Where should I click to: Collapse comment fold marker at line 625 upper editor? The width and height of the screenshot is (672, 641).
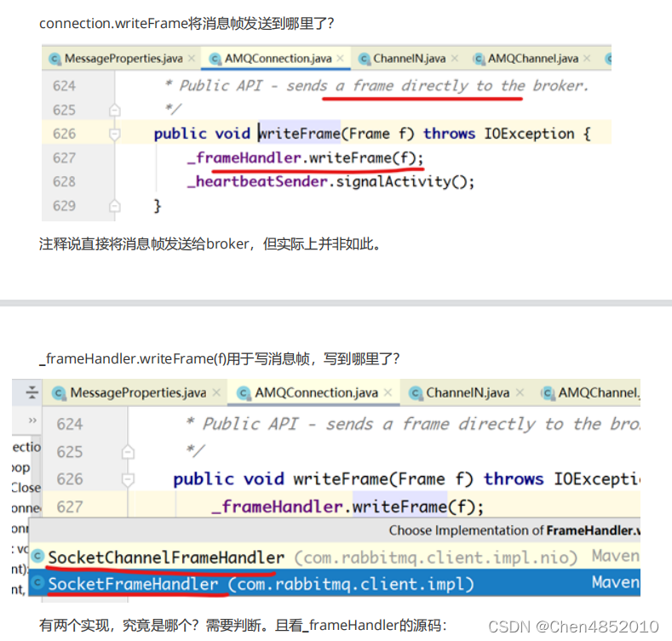click(x=114, y=111)
